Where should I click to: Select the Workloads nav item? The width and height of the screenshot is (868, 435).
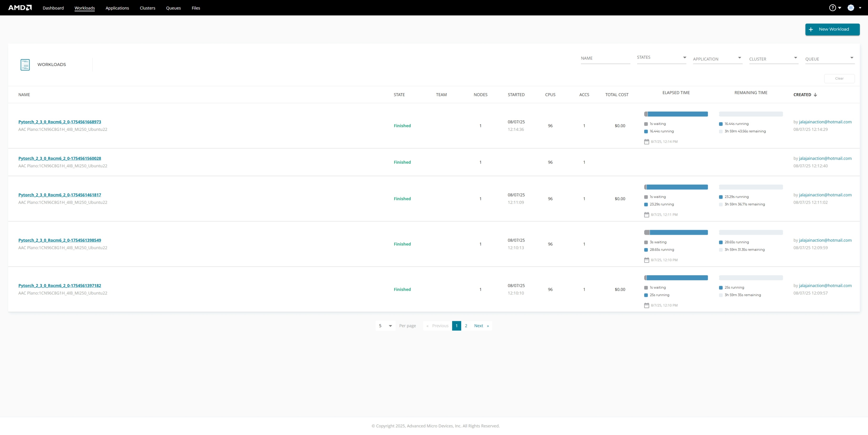pos(85,8)
